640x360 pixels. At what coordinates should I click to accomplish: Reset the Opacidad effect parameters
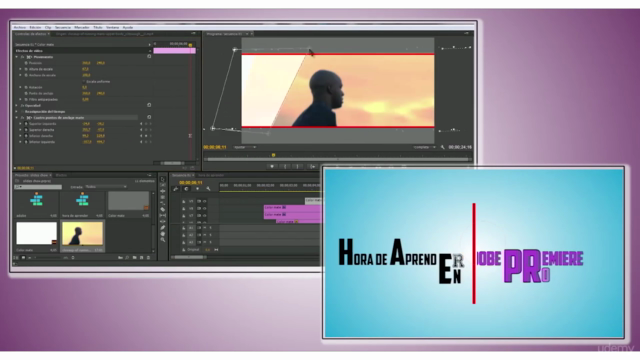click(149, 105)
